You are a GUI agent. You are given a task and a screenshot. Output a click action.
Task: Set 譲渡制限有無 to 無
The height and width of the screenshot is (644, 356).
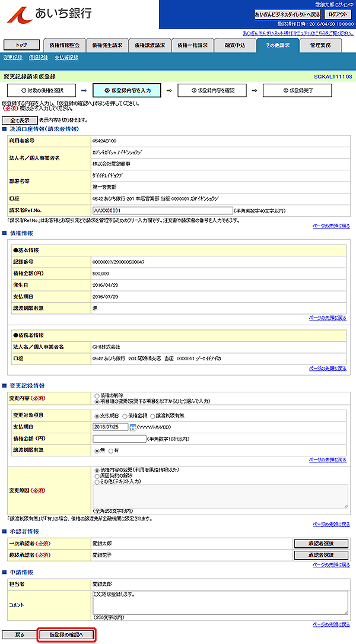(97, 451)
